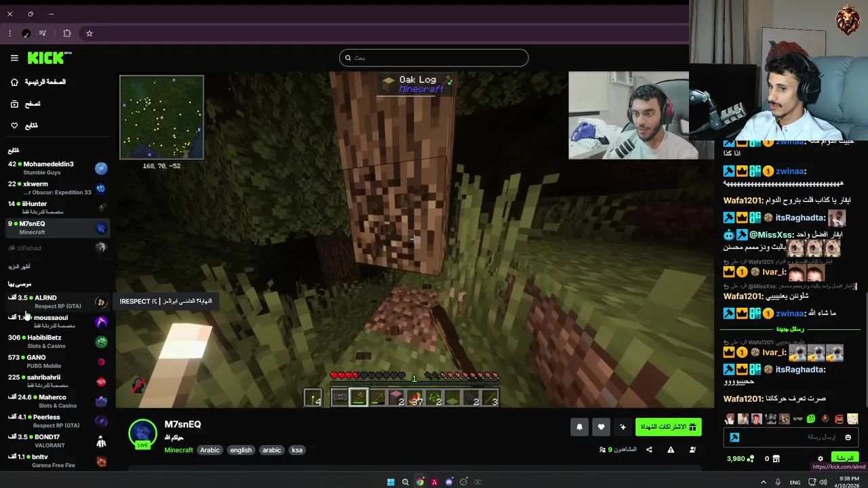Open xkwerm channel in sidebar

click(58, 188)
